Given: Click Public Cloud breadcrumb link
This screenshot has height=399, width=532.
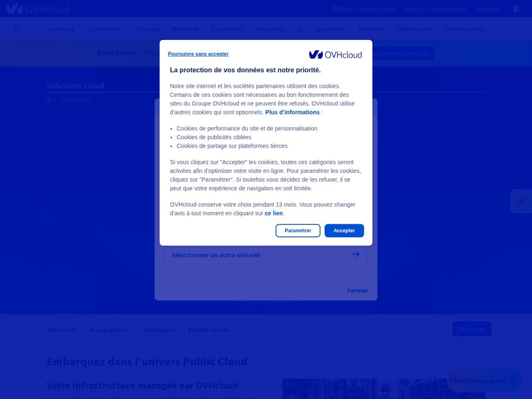Looking at the screenshot, I should click(x=74, y=99).
